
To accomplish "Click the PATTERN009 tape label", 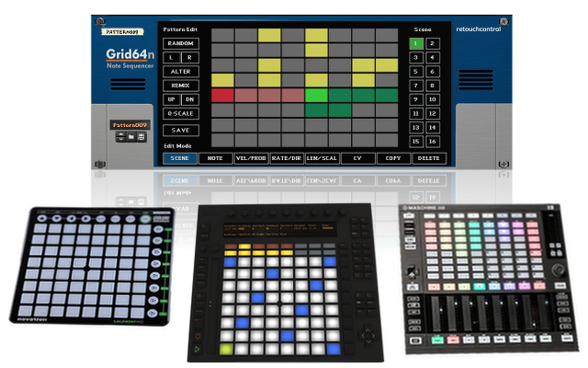I will point(122,32).
